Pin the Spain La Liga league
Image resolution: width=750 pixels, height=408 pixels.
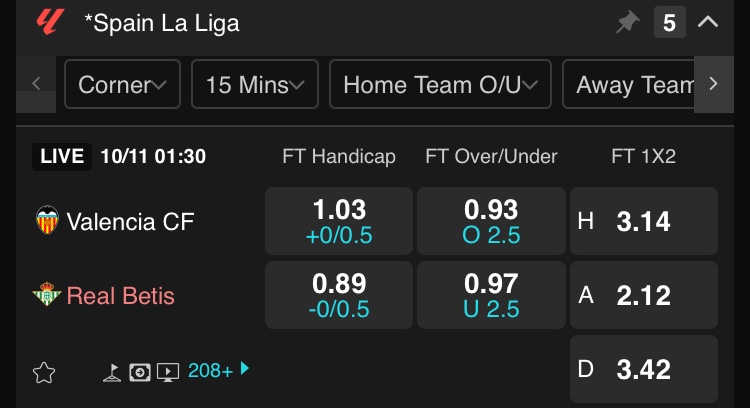[x=627, y=22]
